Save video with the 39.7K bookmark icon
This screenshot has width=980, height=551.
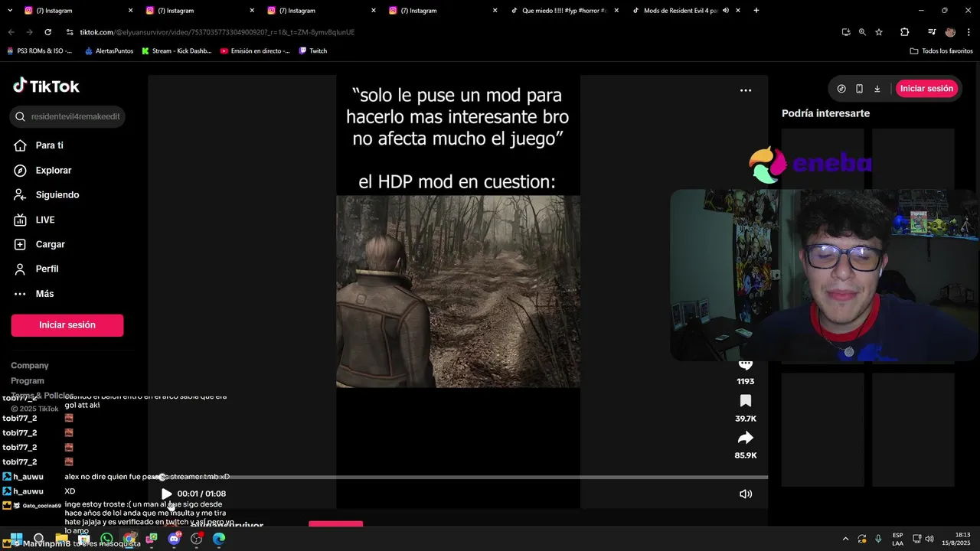pos(746,401)
